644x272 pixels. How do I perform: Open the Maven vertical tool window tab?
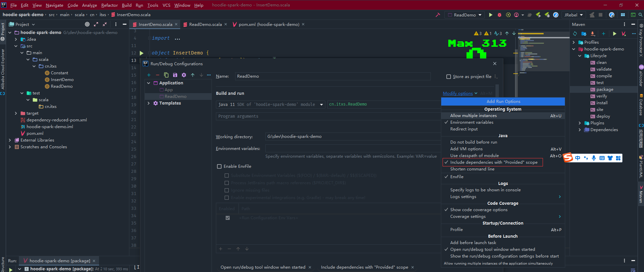[641, 194]
